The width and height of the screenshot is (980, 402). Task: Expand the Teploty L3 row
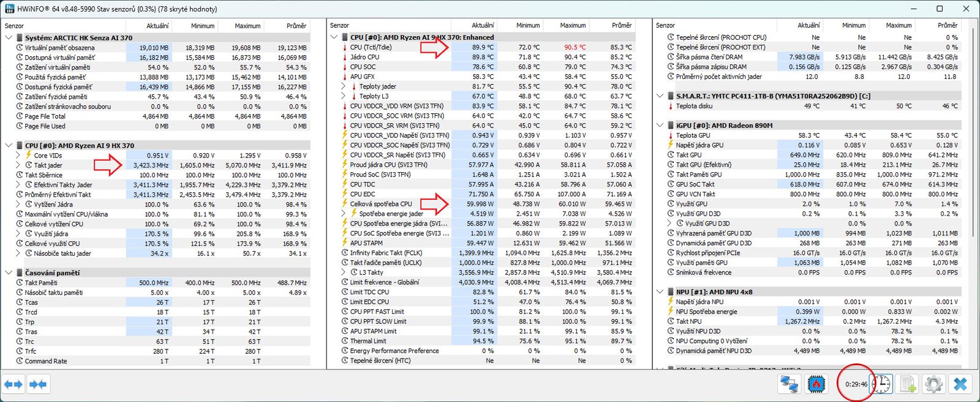tap(343, 96)
